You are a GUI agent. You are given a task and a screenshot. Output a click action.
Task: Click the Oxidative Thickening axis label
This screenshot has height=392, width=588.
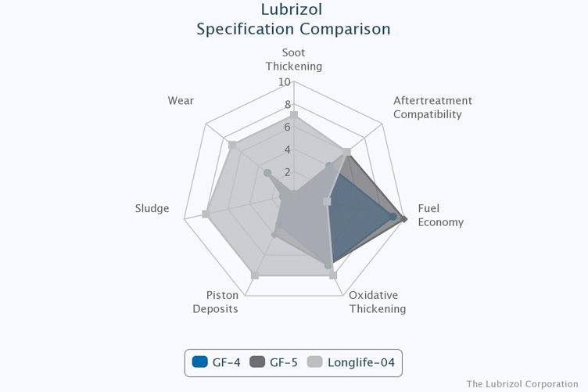tap(377, 302)
